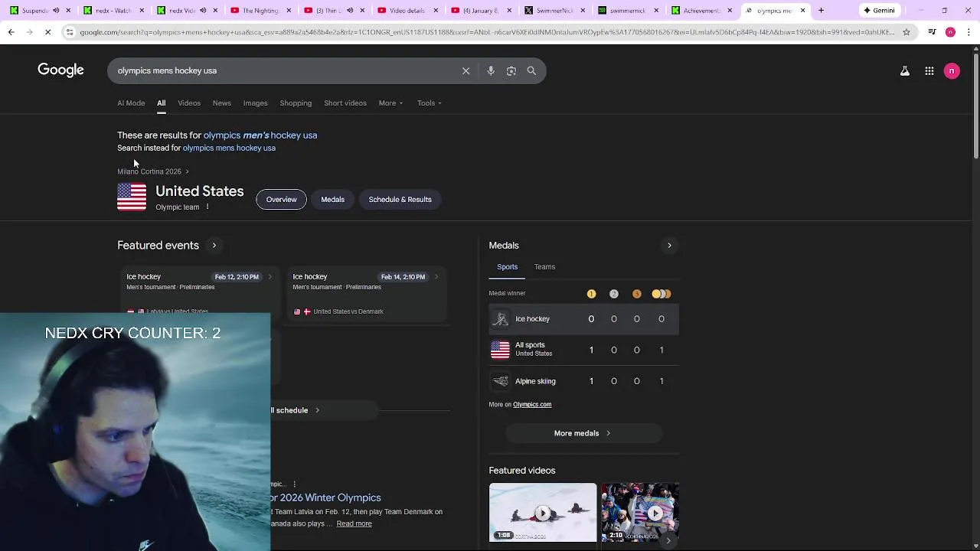This screenshot has height=551, width=980.
Task: Expand Featured events arrow
Action: pos(214,246)
